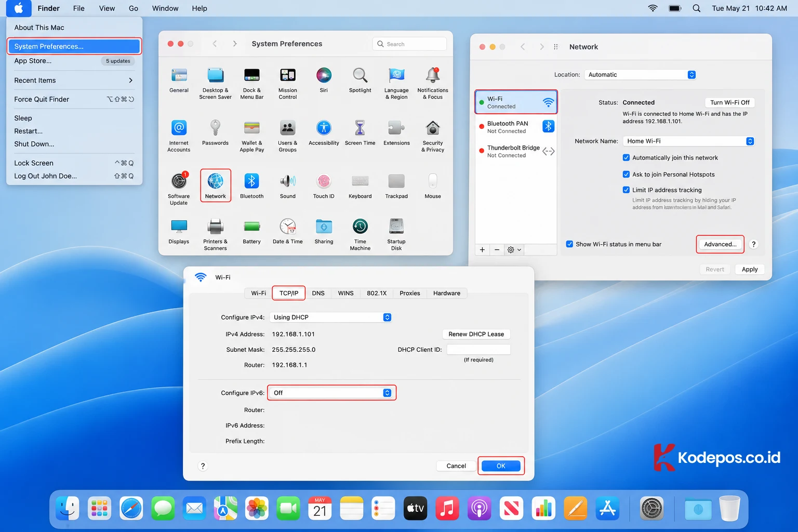Open Language & Region preferences

coord(396,83)
